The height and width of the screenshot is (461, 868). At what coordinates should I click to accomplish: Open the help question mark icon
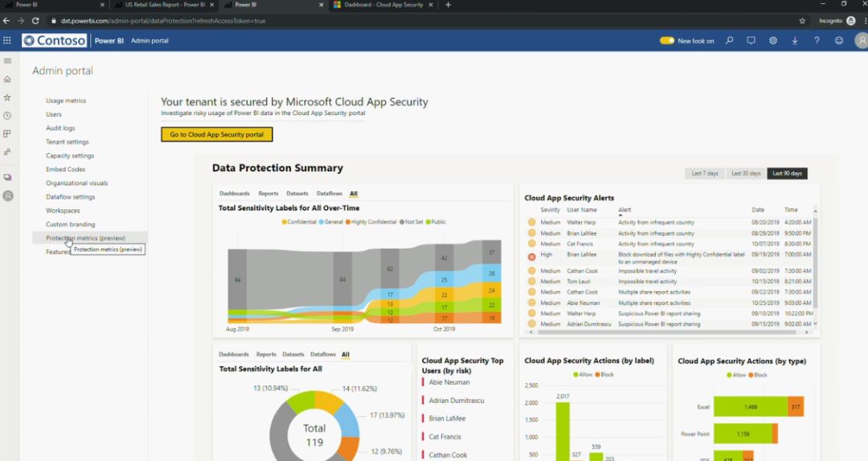pyautogui.click(x=817, y=40)
